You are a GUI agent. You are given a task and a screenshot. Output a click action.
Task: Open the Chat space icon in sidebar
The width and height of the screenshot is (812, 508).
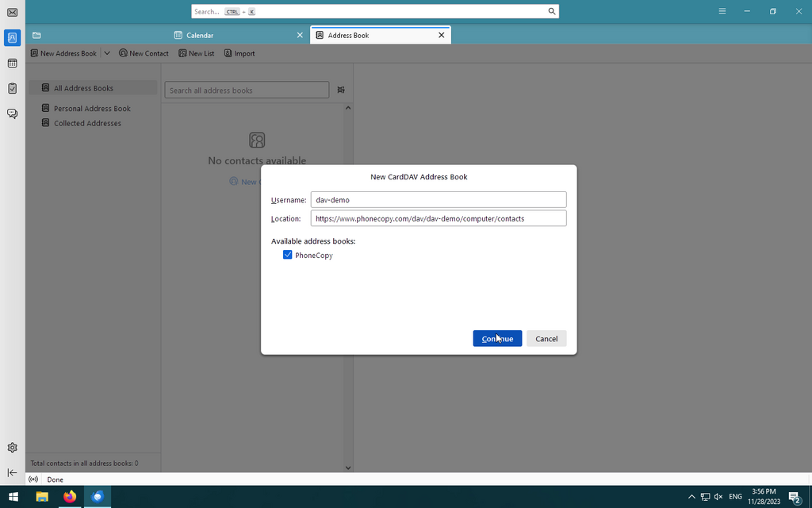click(x=12, y=114)
